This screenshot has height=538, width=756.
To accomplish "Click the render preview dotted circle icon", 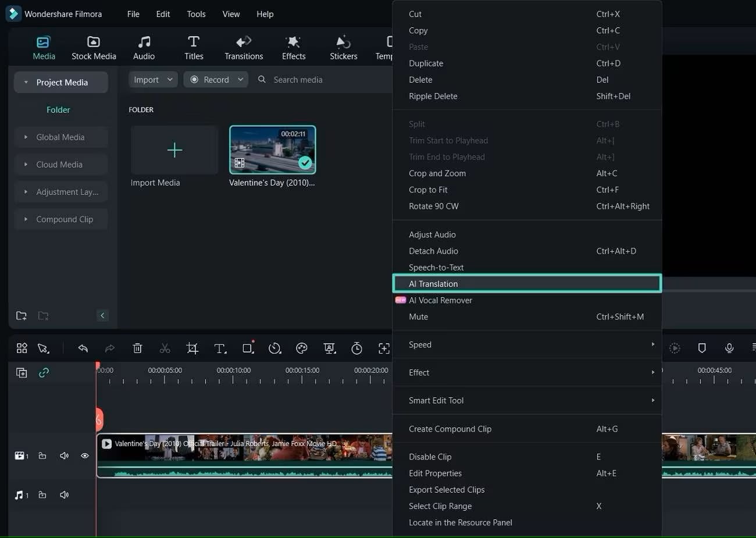I will [x=675, y=348].
